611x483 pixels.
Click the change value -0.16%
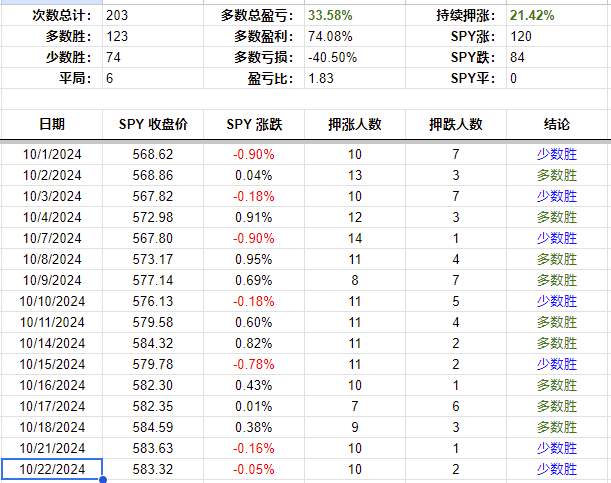click(x=254, y=448)
